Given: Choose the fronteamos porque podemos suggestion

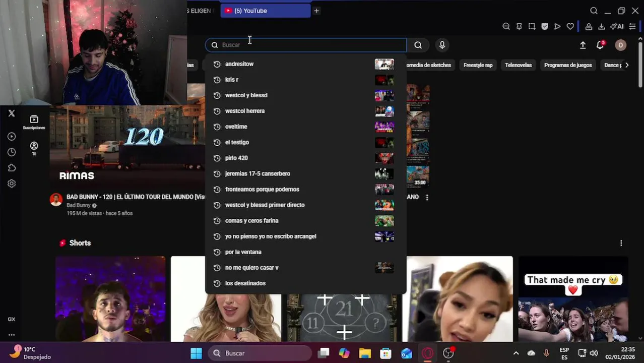Looking at the screenshot, I should point(305,189).
